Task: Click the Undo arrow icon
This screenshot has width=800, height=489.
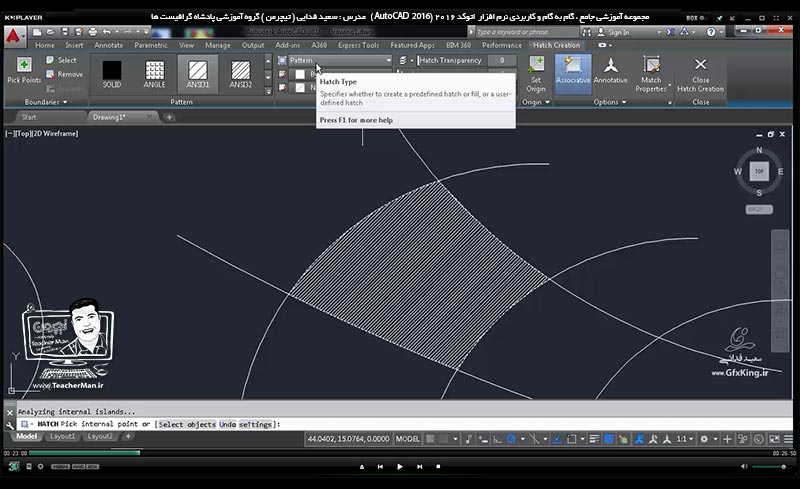Action: point(106,32)
